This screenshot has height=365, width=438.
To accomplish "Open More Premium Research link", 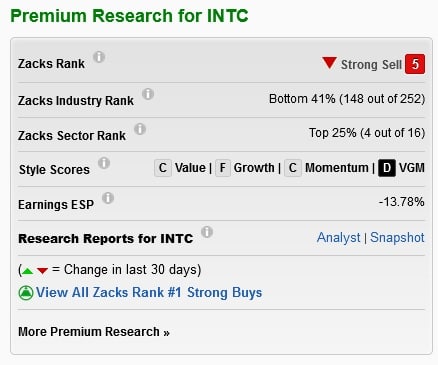I will tap(94, 332).
